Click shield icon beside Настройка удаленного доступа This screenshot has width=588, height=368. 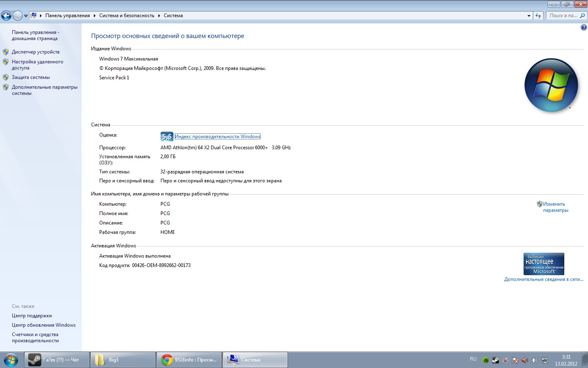(x=6, y=62)
